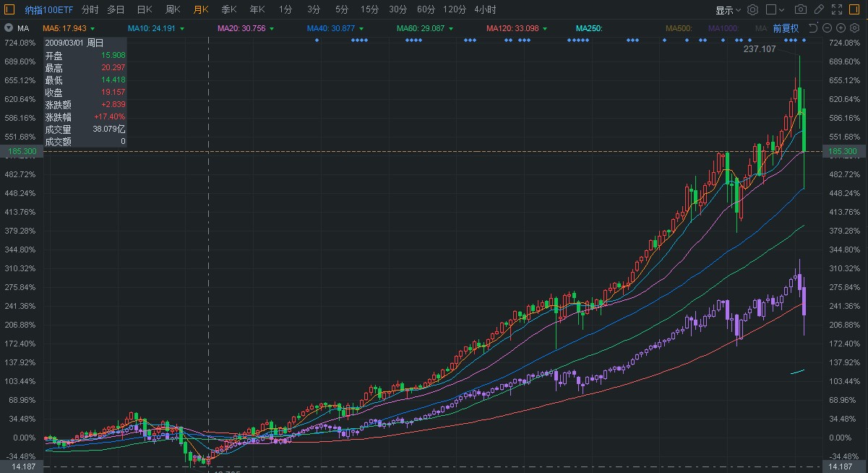Open the MA5 line options arrow

pos(93,28)
